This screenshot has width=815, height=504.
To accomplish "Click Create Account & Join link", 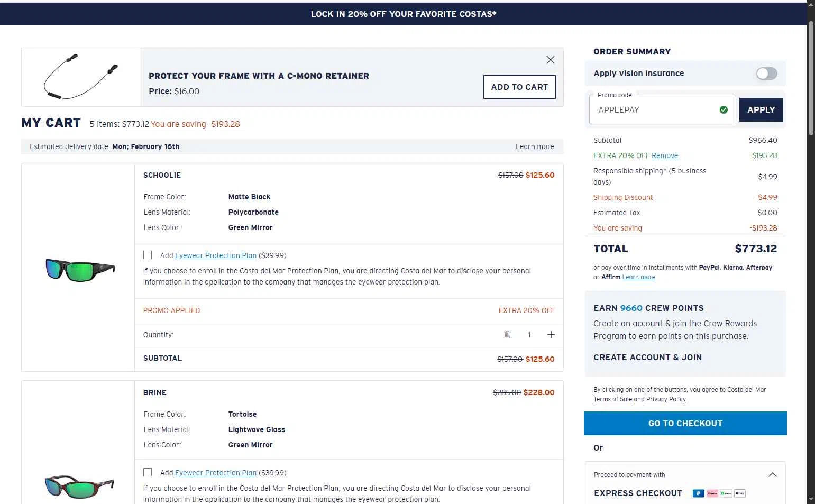I will click(x=647, y=358).
